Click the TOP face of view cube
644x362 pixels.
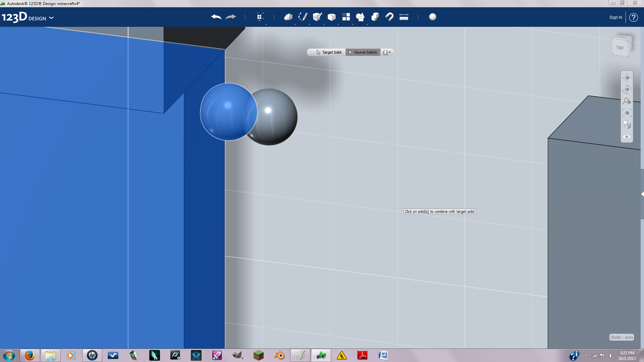(620, 48)
